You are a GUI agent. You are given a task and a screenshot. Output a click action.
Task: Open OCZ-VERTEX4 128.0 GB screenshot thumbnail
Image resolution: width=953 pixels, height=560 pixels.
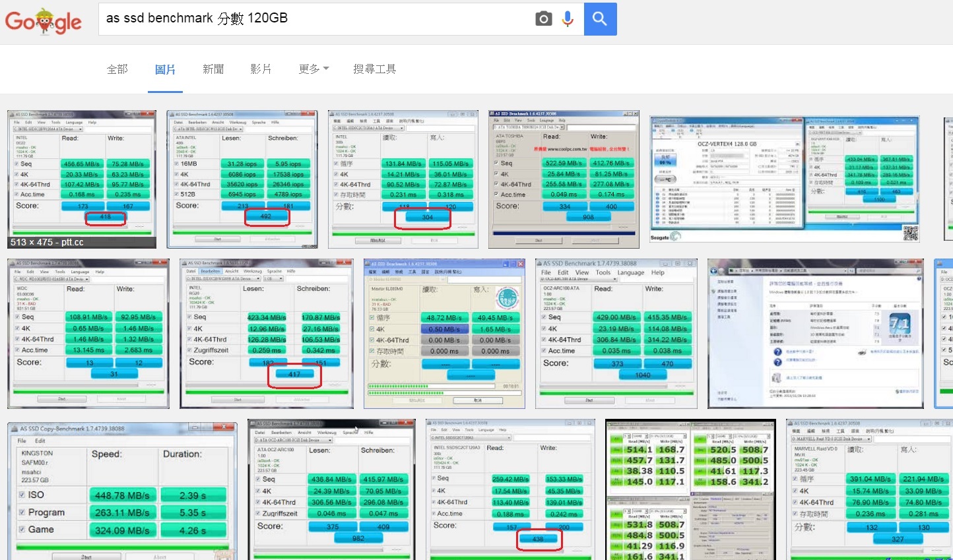[x=785, y=179]
